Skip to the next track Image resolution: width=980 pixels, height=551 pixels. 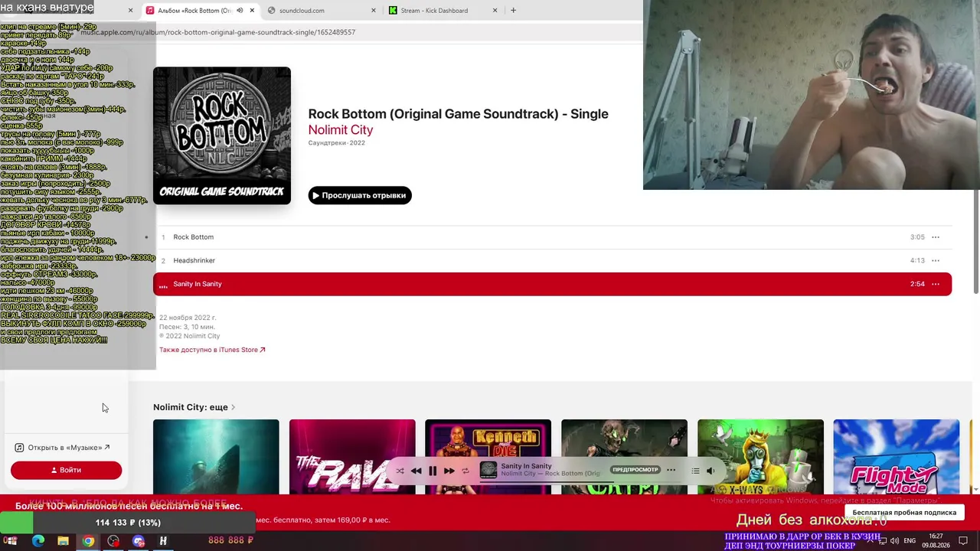click(x=449, y=471)
